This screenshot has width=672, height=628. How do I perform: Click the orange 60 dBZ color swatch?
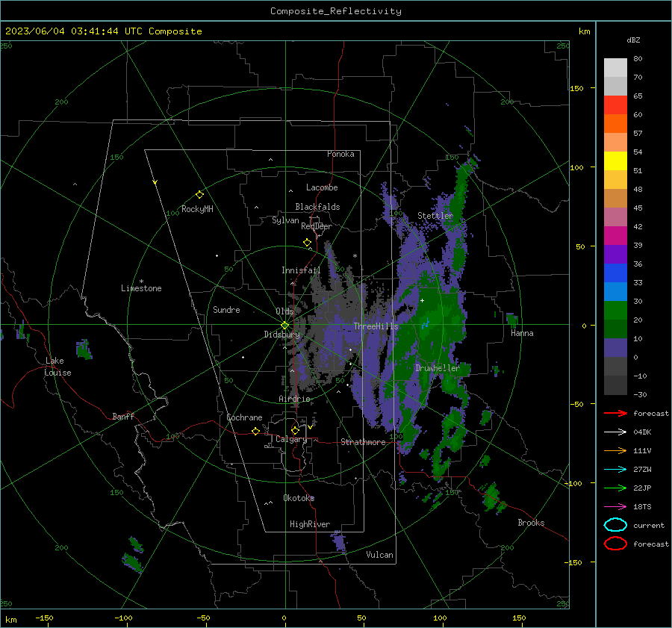pos(615,124)
